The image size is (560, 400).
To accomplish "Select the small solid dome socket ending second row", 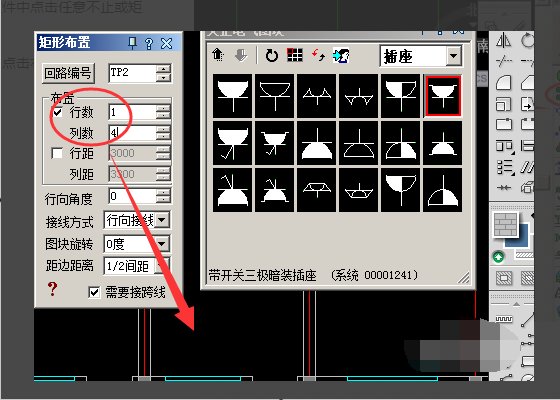I will (x=443, y=143).
